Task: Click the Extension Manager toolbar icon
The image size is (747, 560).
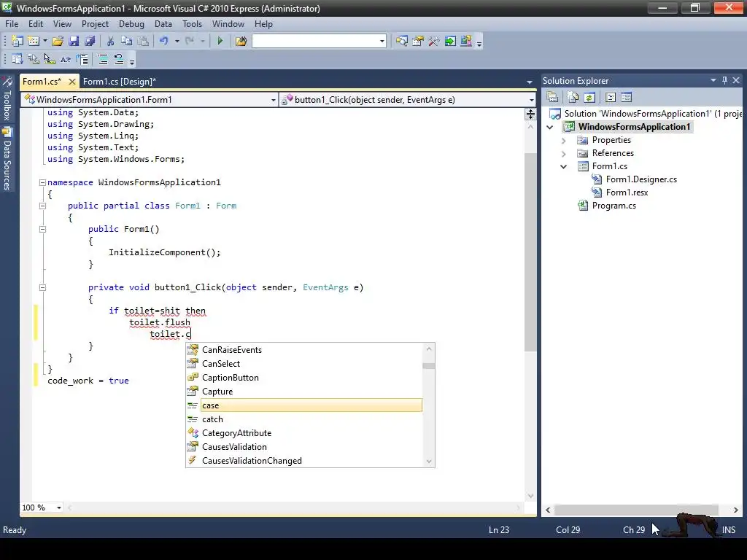Action: click(466, 42)
